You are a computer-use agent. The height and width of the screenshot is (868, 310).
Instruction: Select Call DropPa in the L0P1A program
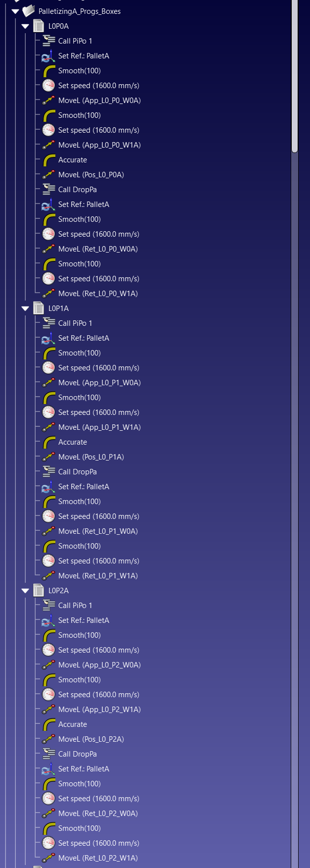coord(77,472)
